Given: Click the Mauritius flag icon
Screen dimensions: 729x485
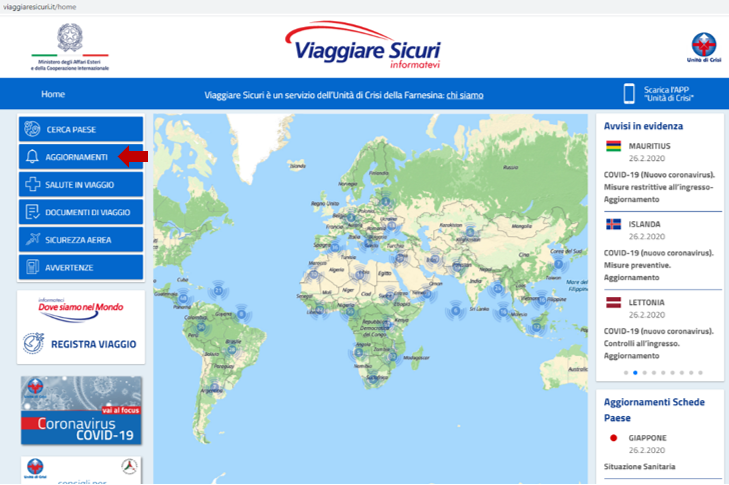Looking at the screenshot, I should click(x=613, y=147).
